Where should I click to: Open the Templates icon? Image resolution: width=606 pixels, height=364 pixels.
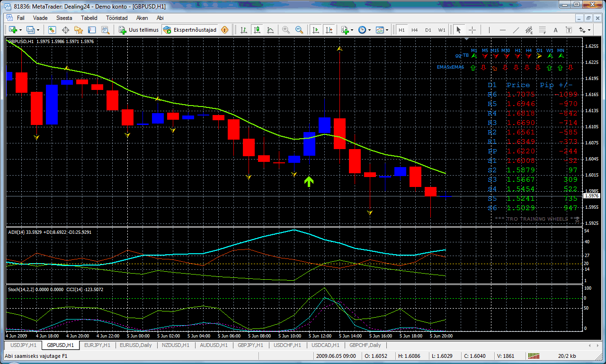[x=380, y=30]
